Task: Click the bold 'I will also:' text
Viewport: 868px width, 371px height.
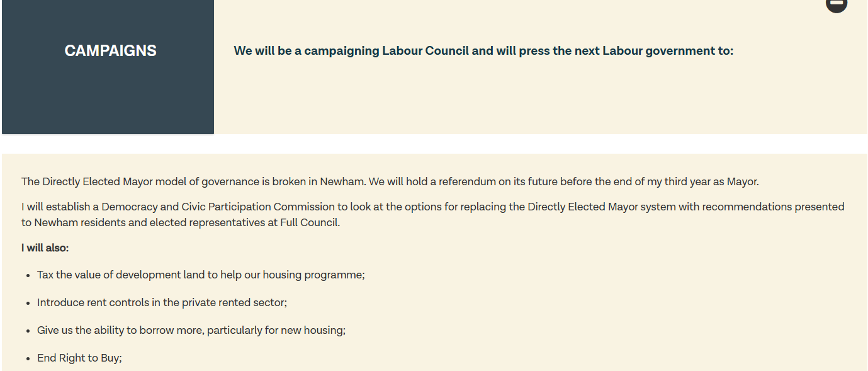Action: pyautogui.click(x=45, y=248)
